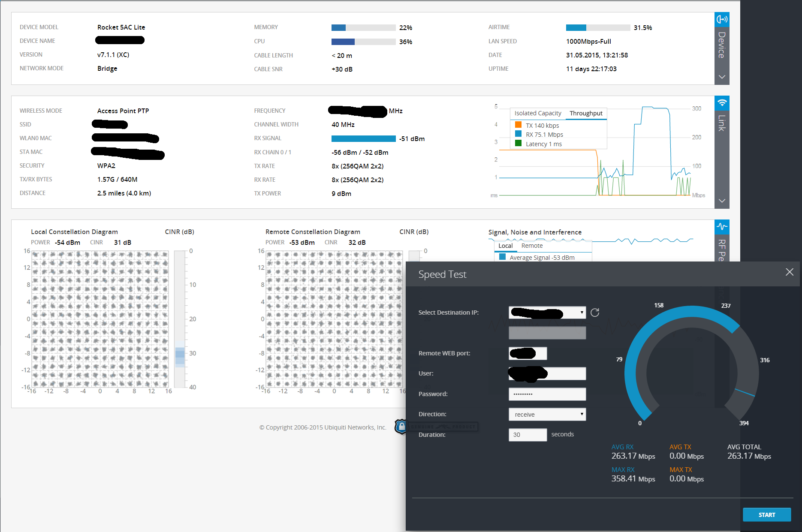Click the RX chain '-56 dBm / -52 dBm'
The width and height of the screenshot is (802, 532).
tap(360, 152)
